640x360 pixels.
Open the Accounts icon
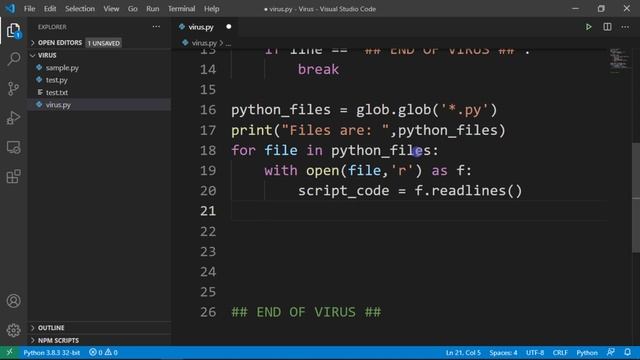point(13,301)
